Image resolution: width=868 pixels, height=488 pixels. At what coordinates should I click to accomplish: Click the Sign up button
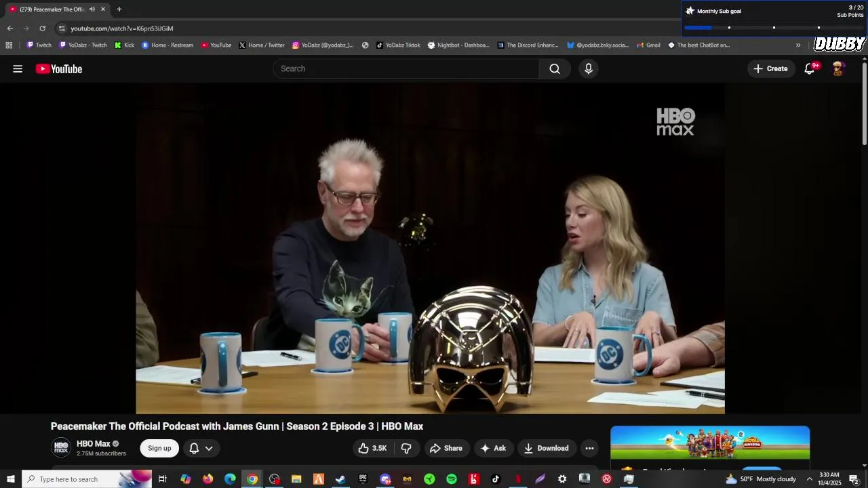[x=159, y=448]
